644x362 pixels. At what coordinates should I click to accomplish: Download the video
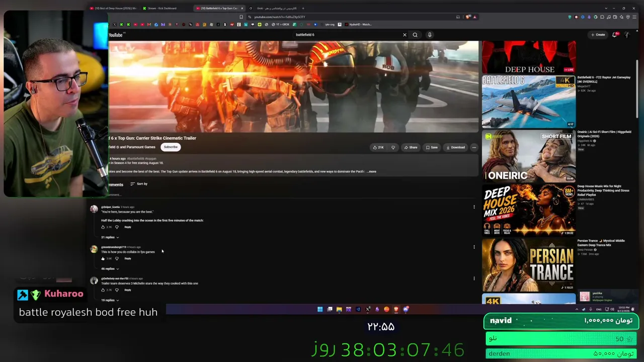tap(455, 147)
